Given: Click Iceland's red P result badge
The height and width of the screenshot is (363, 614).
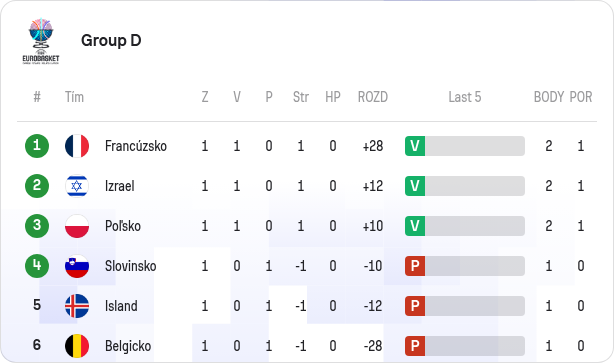Looking at the screenshot, I should point(415,306).
